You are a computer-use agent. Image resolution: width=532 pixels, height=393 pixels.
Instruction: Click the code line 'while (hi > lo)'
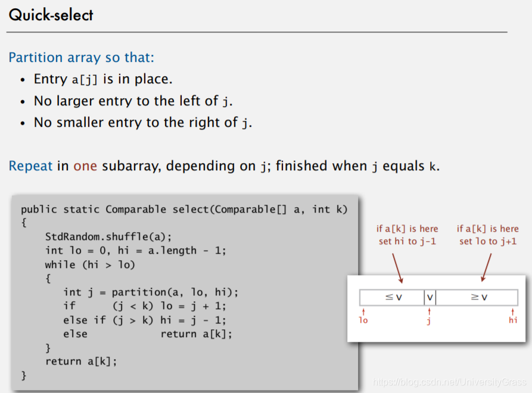pyautogui.click(x=90, y=264)
